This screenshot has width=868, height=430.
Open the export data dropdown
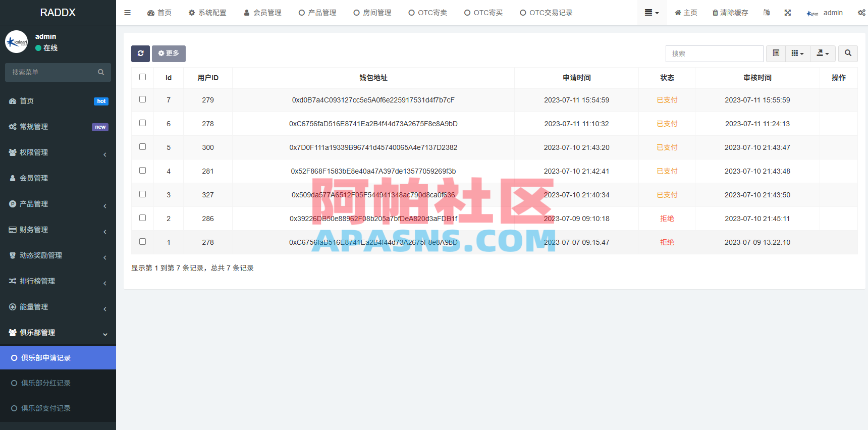coord(823,53)
